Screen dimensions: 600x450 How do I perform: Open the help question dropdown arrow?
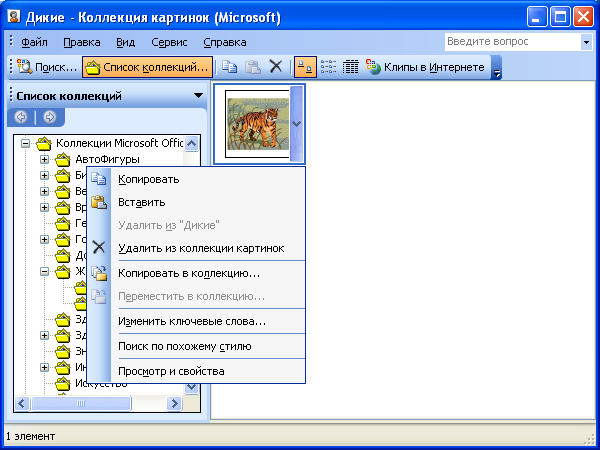[x=586, y=42]
